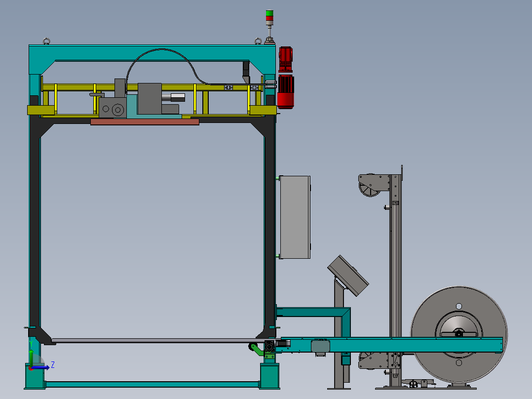The width and height of the screenshot is (532, 399).
Task: Click the blue Z axis of the orientation triad
Action: pos(40,368)
